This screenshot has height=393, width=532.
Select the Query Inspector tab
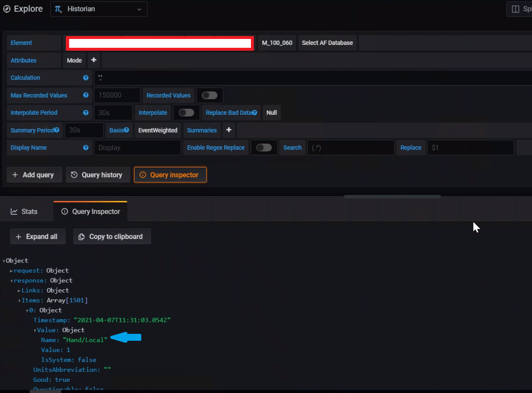click(90, 211)
